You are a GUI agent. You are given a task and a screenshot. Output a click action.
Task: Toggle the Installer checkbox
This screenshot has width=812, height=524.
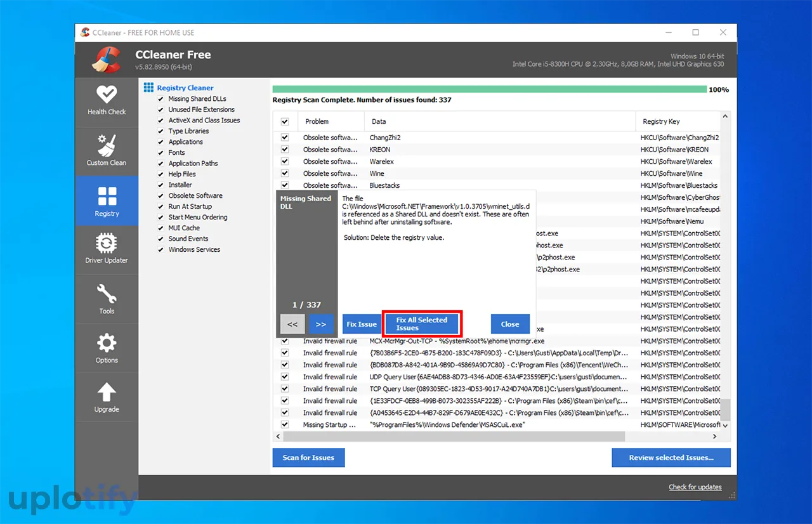click(160, 185)
